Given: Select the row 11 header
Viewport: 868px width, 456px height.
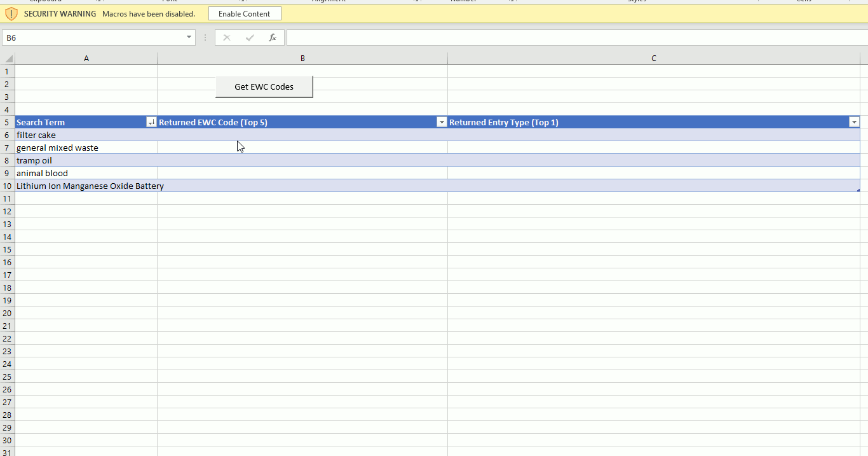Looking at the screenshot, I should 8,198.
